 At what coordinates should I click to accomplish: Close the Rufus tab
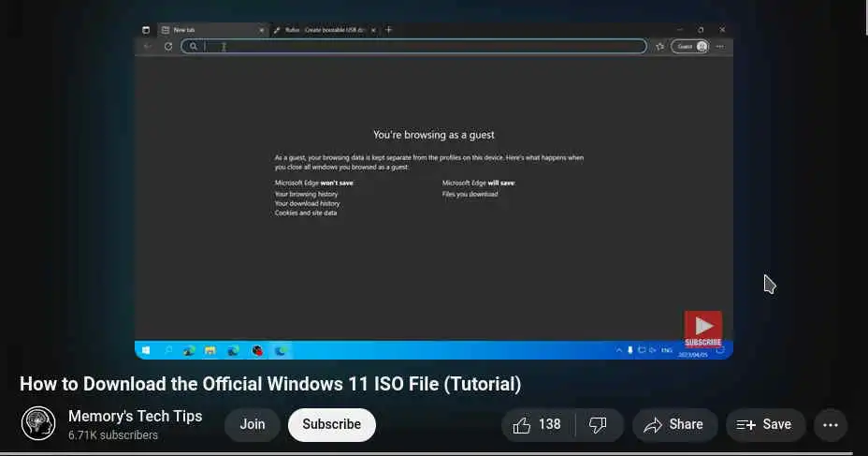373,30
